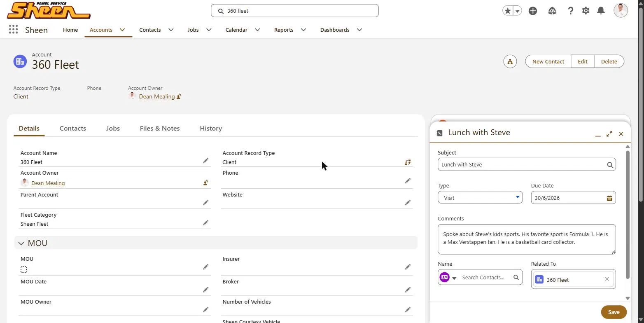Switch to the Files & Notes tab
Image resolution: width=644 pixels, height=323 pixels.
[160, 128]
